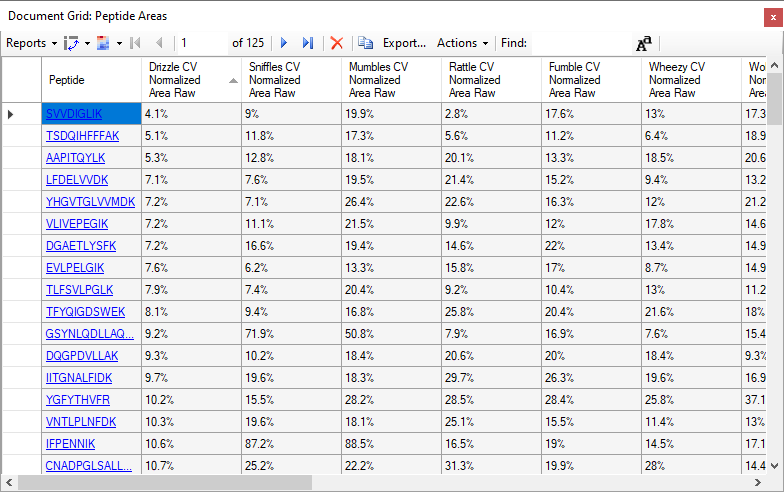Open the IFPENNIK peptide link

(70, 444)
